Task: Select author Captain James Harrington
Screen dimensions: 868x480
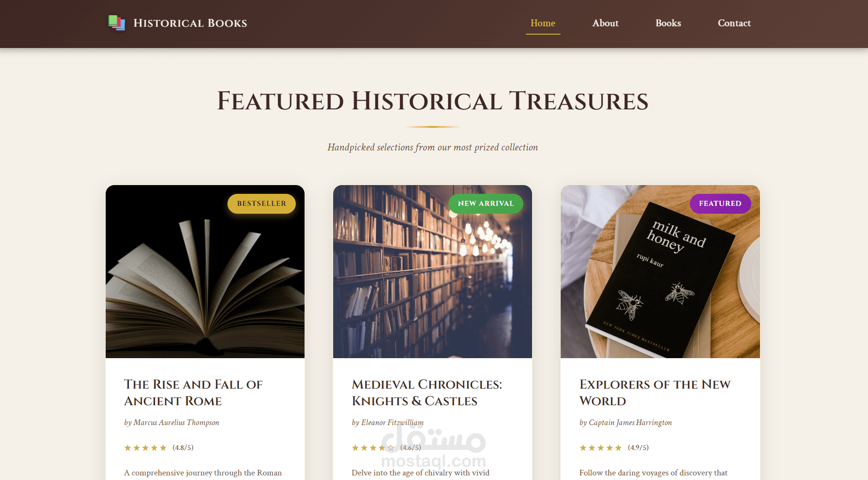Action: click(x=626, y=422)
